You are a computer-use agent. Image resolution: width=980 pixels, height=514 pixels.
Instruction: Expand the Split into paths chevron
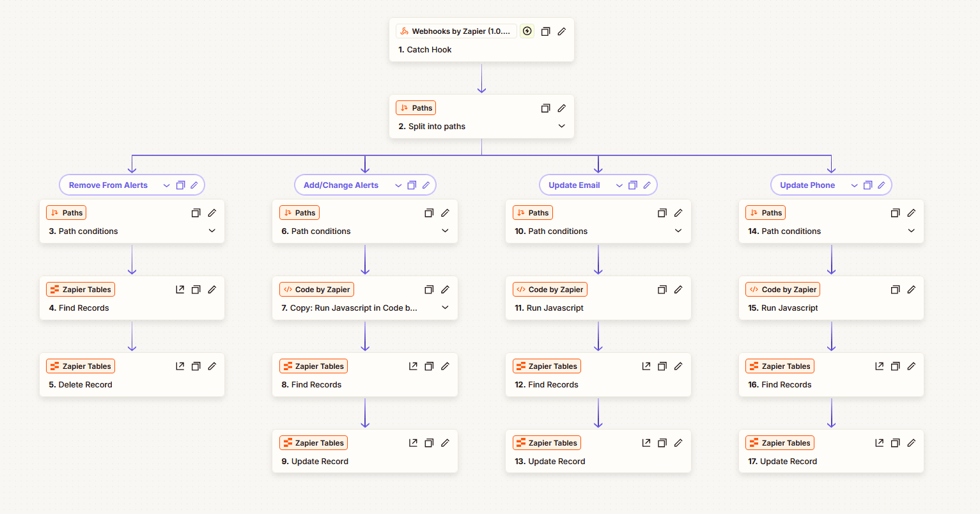(562, 126)
